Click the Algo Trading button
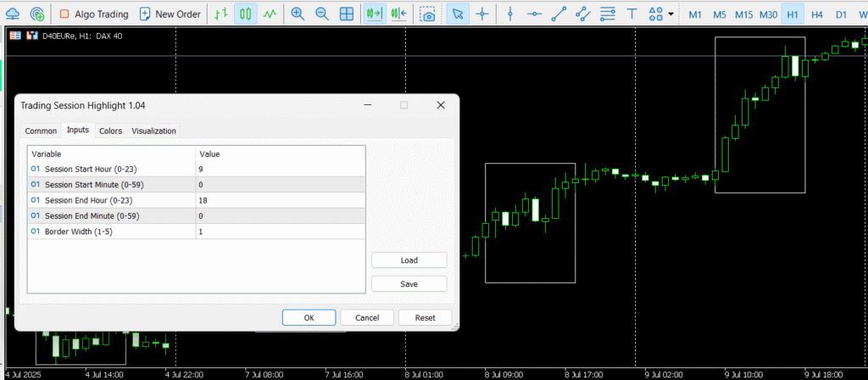 click(x=93, y=14)
